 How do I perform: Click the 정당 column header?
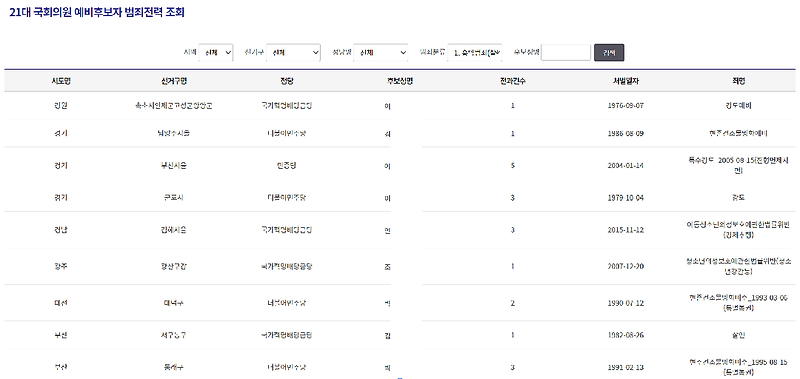[287, 81]
